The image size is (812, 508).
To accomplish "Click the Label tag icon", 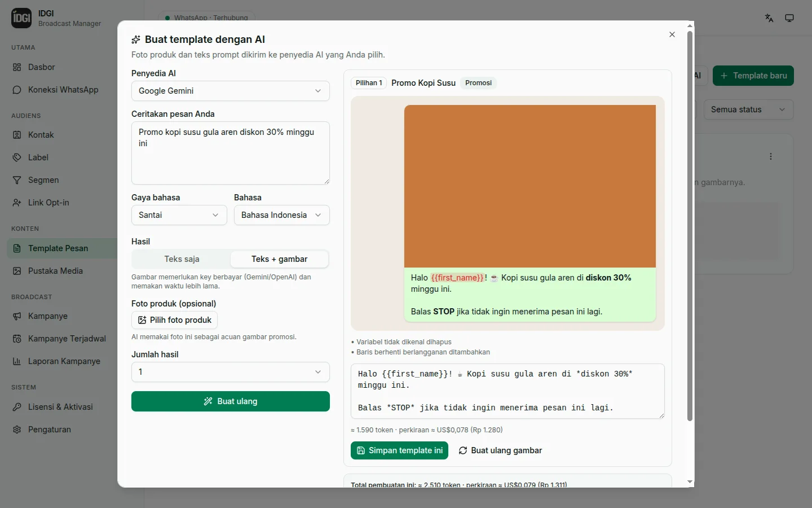I will [17, 157].
